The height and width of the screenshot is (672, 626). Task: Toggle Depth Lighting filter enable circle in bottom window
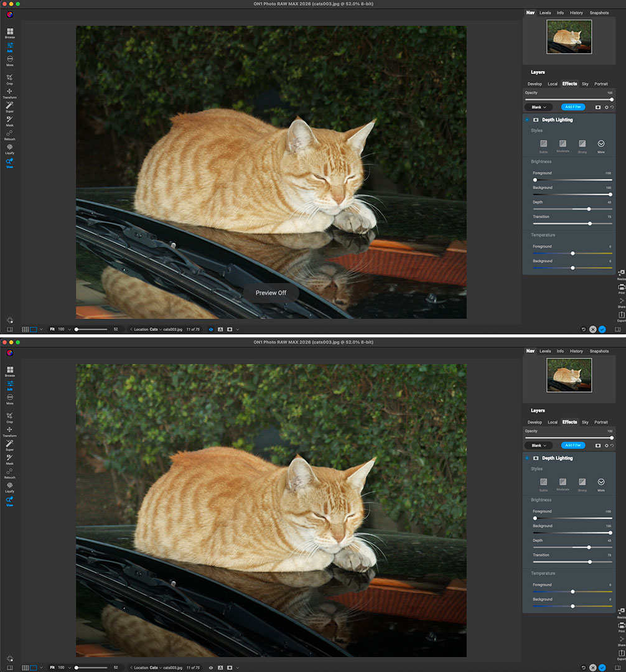[x=527, y=458]
